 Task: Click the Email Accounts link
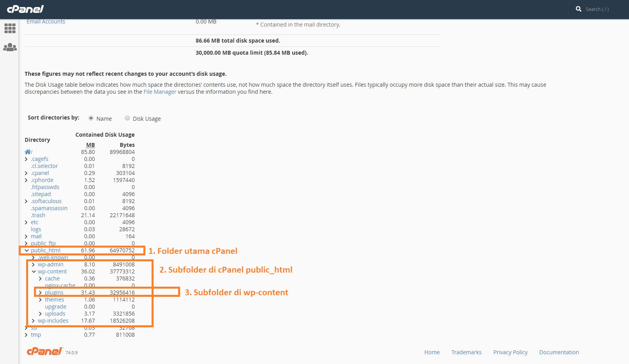pyautogui.click(x=46, y=21)
